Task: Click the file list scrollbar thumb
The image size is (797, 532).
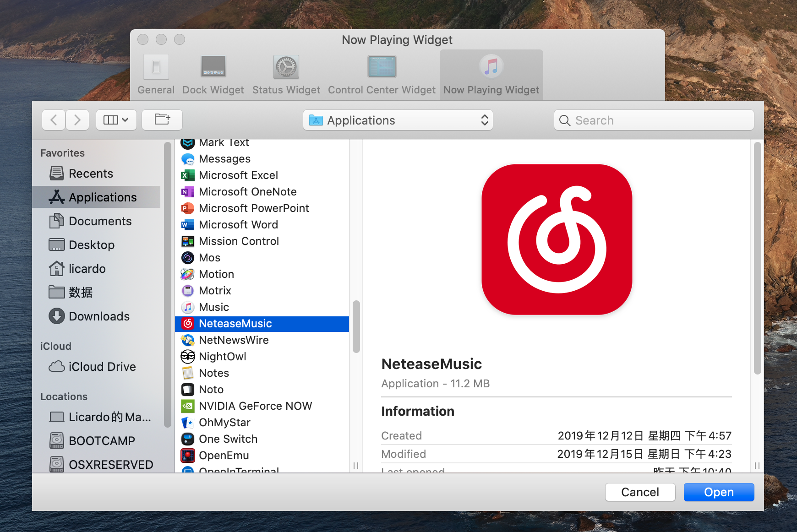Action: click(356, 327)
